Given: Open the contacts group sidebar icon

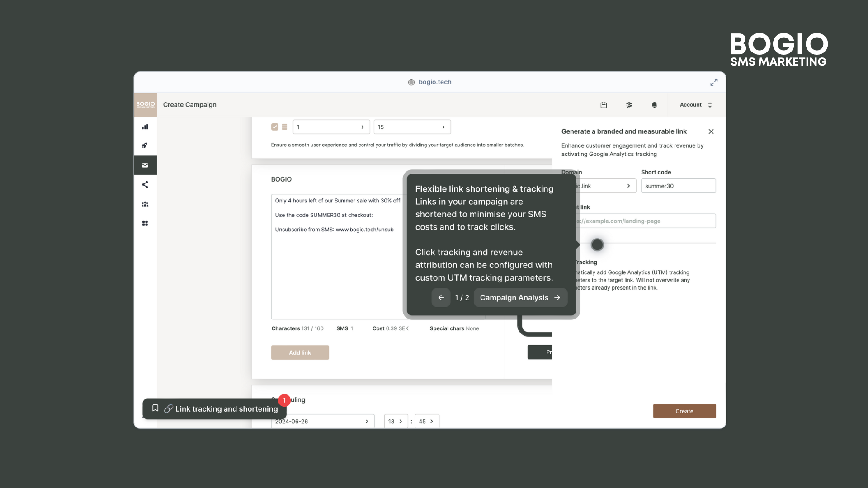Looking at the screenshot, I should pyautogui.click(x=145, y=204).
